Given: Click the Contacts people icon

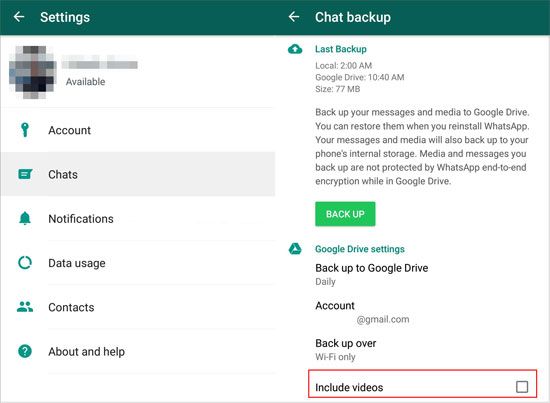Looking at the screenshot, I should point(25,307).
